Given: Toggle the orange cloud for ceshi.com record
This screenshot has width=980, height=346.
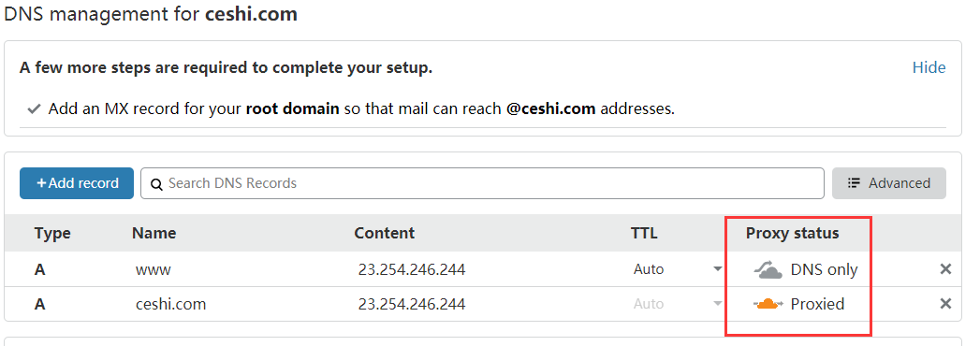Looking at the screenshot, I should point(768,304).
